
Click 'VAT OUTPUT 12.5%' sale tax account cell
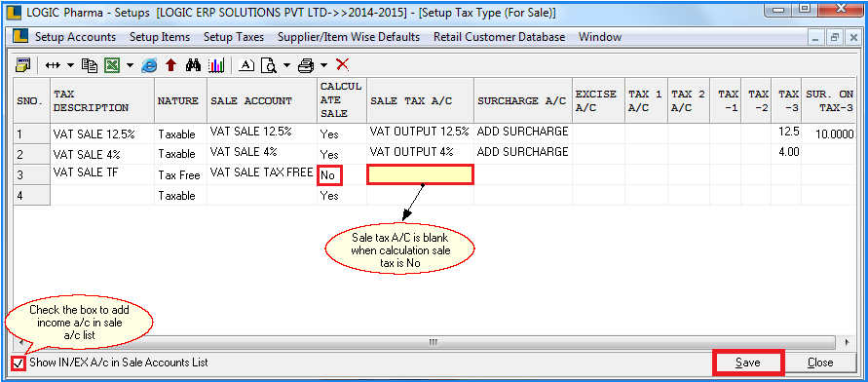click(x=420, y=134)
